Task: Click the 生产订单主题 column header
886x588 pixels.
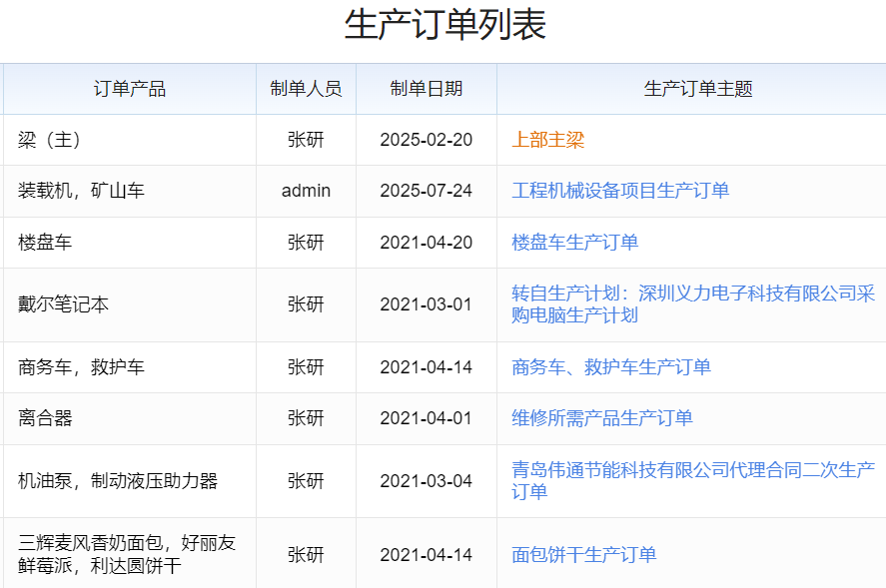Action: click(698, 89)
